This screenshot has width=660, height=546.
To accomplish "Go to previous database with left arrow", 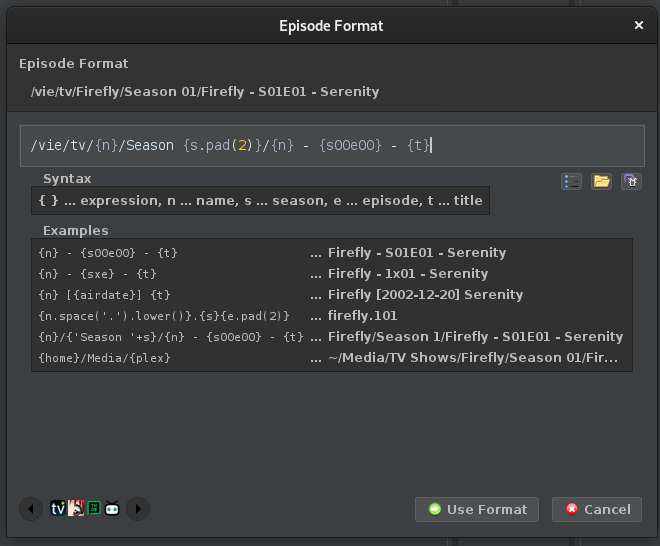I will coord(32,509).
